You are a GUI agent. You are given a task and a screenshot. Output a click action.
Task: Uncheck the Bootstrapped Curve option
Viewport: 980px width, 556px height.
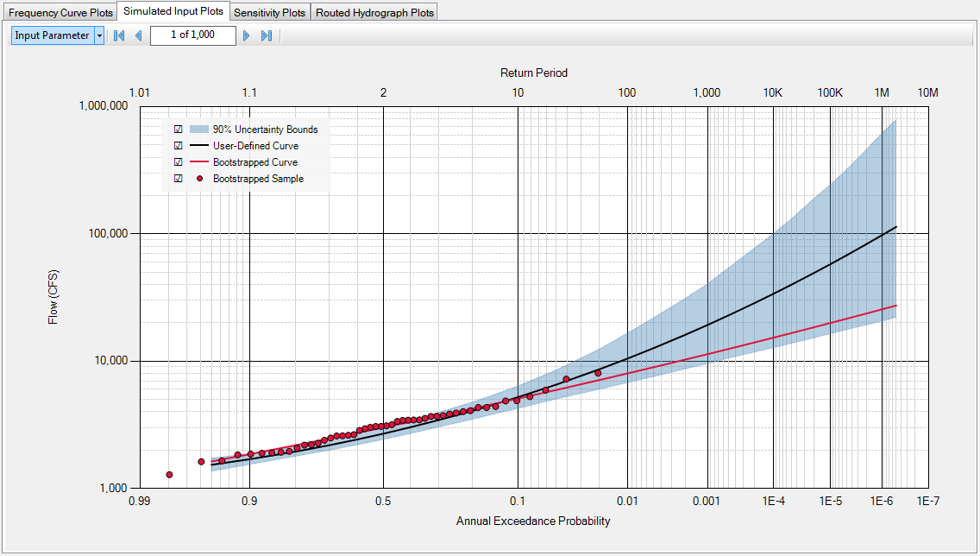click(x=179, y=161)
